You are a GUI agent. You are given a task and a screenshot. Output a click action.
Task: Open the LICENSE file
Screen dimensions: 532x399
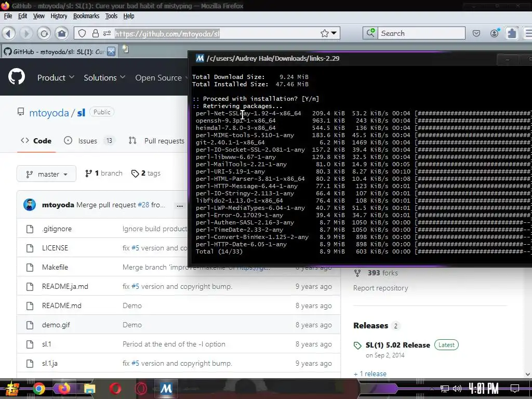[x=55, y=248]
